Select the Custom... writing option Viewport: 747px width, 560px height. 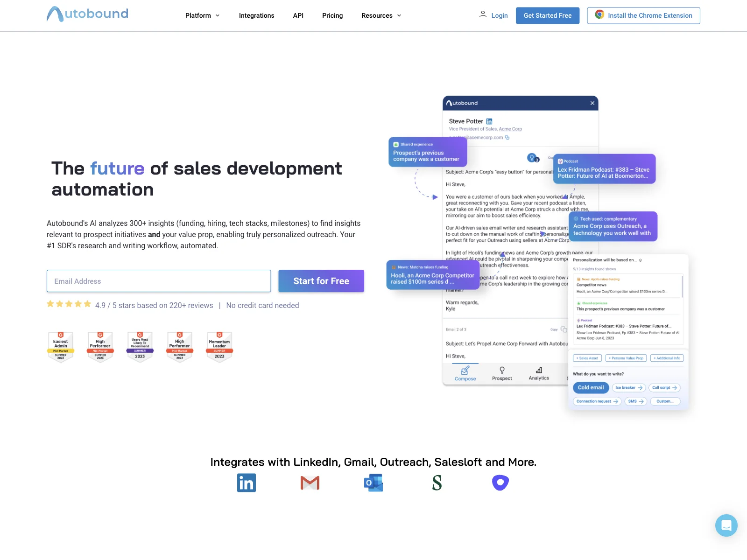tap(665, 401)
